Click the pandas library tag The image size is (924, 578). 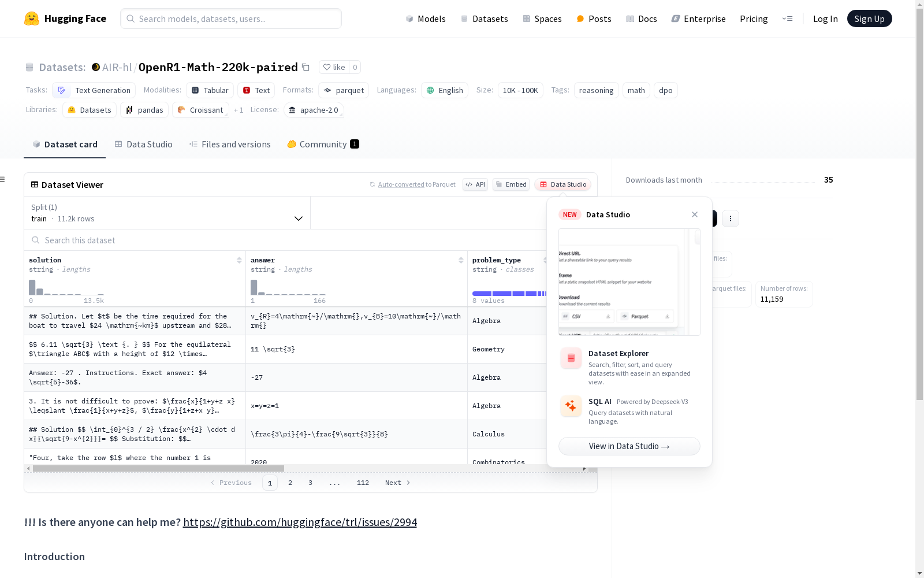pos(144,110)
